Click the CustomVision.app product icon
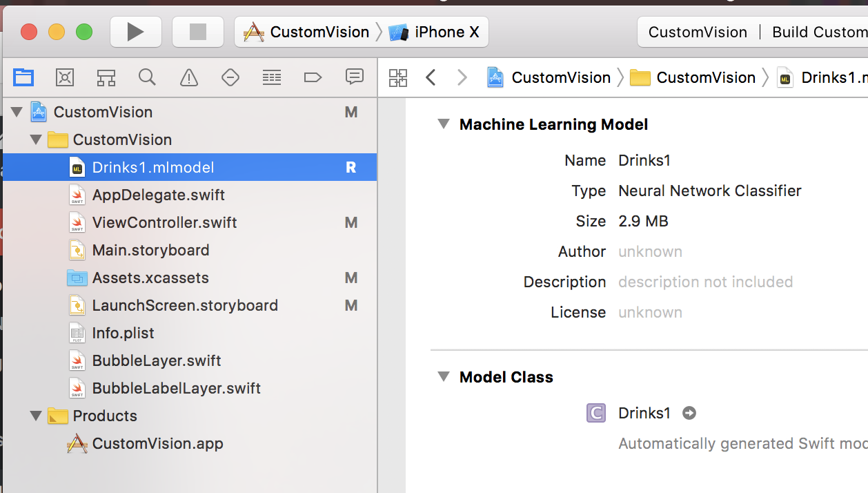The image size is (868, 493). [77, 443]
